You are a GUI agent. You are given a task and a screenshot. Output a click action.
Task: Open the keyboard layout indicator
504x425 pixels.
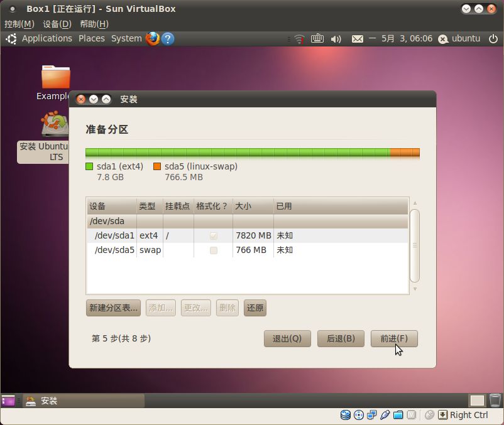(x=317, y=38)
